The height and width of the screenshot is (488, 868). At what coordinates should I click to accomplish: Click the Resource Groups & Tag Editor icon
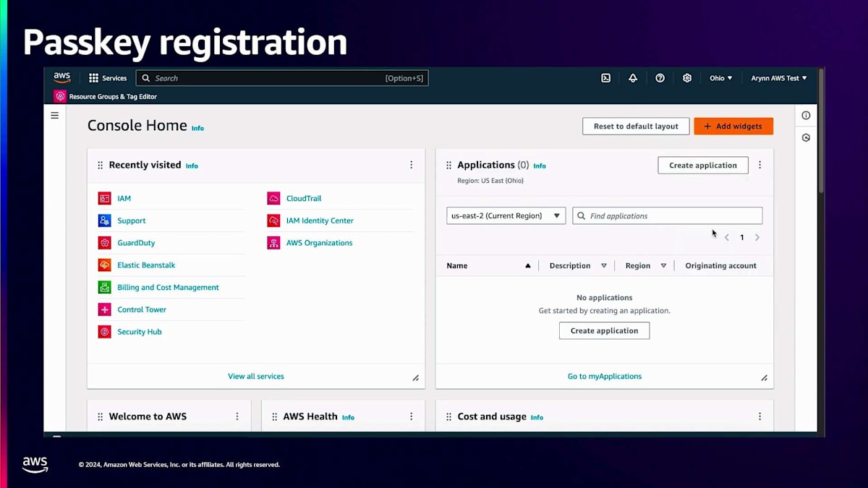[60, 96]
